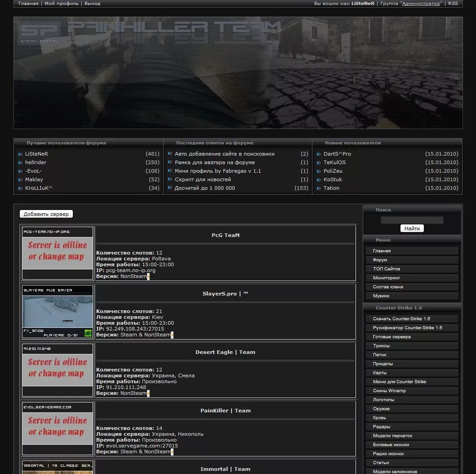This screenshot has height=474, width=476.
Task: Open Музики menu item
Action: pyautogui.click(x=412, y=296)
